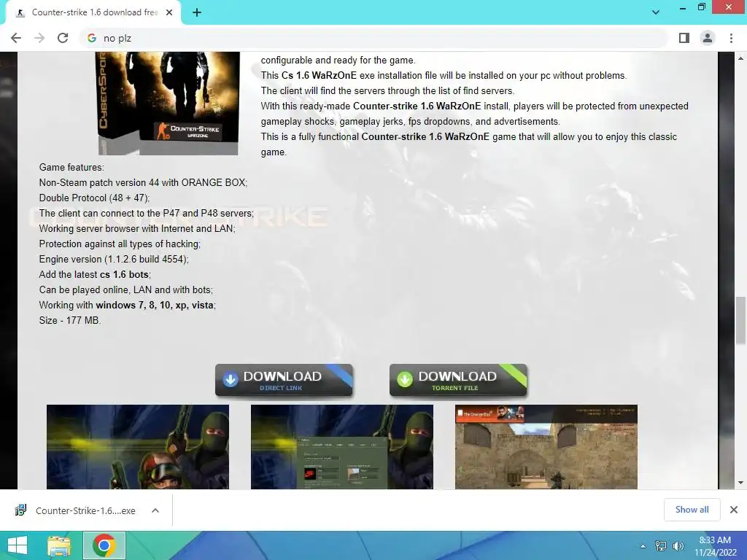The width and height of the screenshot is (747, 560).
Task: Click the network tray icon
Action: pyautogui.click(x=661, y=546)
